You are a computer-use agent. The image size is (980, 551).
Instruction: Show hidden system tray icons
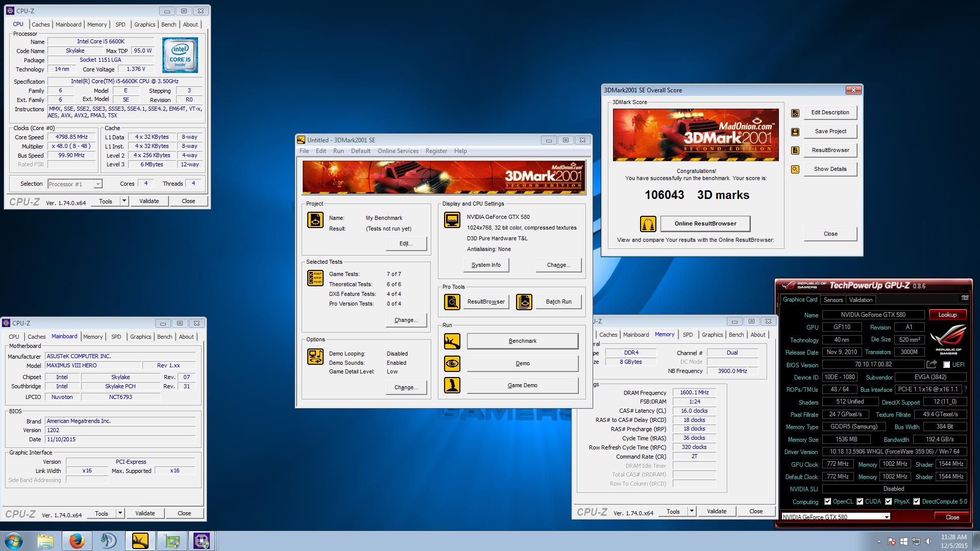(x=879, y=541)
